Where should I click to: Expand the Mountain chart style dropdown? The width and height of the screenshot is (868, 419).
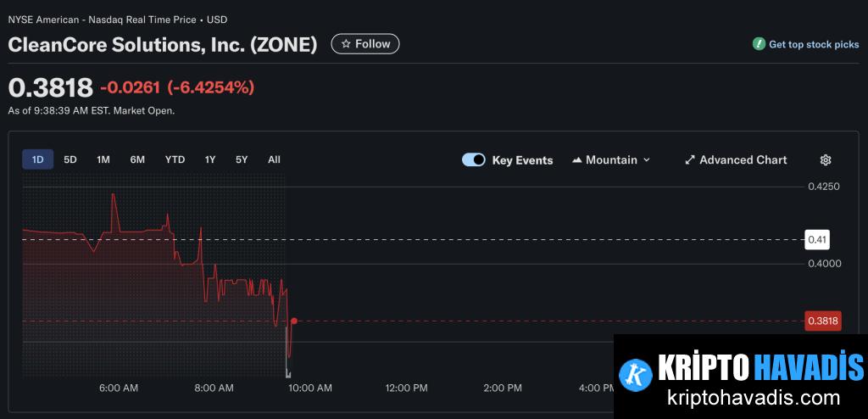(646, 160)
